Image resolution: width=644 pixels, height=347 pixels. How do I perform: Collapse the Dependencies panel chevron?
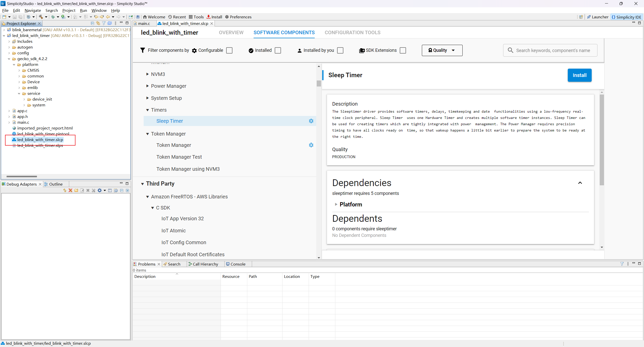pos(580,183)
